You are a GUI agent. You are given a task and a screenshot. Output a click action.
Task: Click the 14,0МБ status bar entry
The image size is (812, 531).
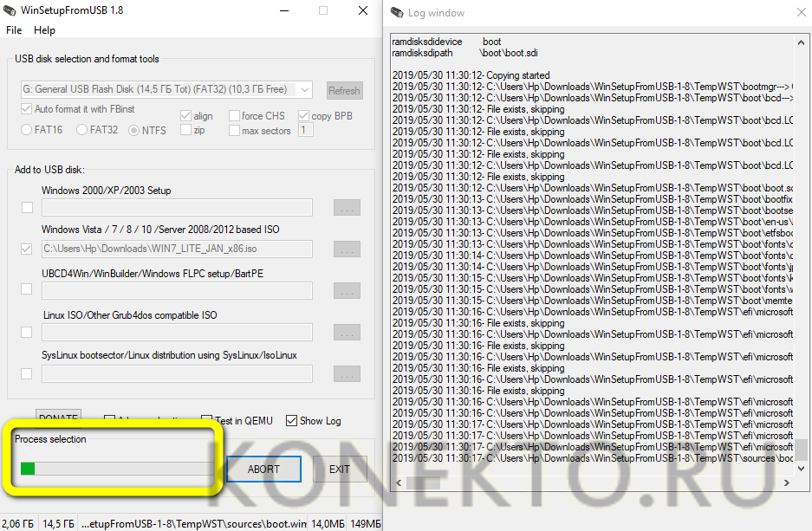click(x=328, y=524)
